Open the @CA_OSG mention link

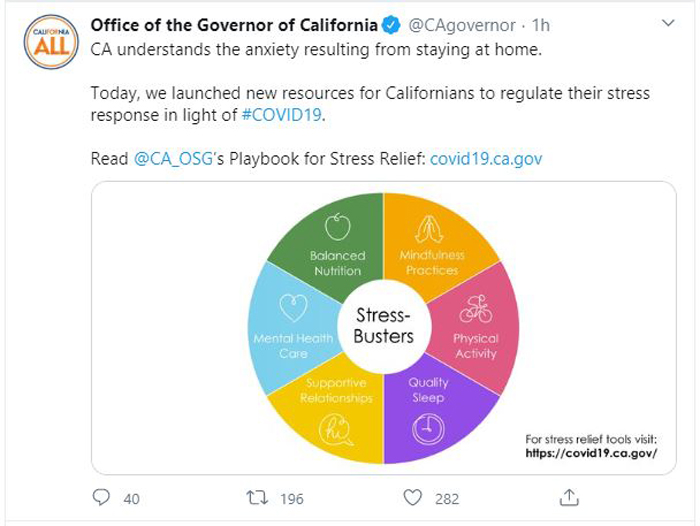coord(174,159)
